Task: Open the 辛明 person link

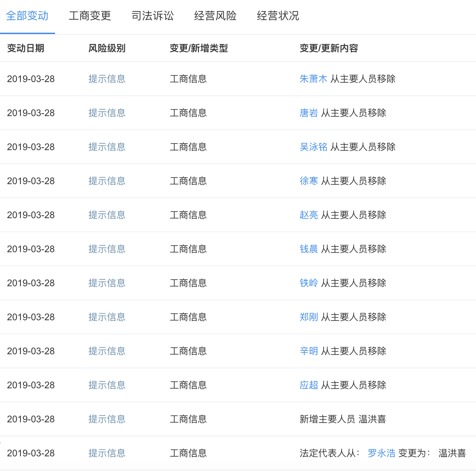Action: coord(309,351)
